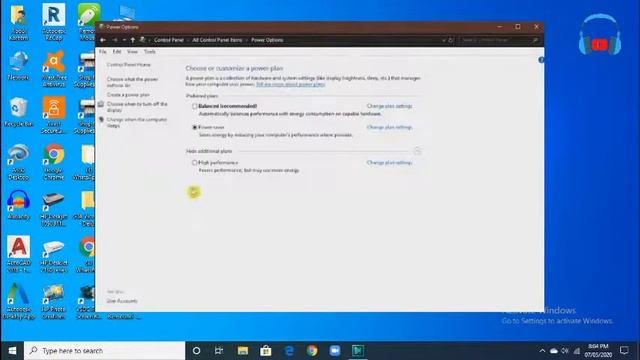Open the Recycle Bin desktop icon
The height and width of the screenshot is (360, 640).
coord(18,112)
